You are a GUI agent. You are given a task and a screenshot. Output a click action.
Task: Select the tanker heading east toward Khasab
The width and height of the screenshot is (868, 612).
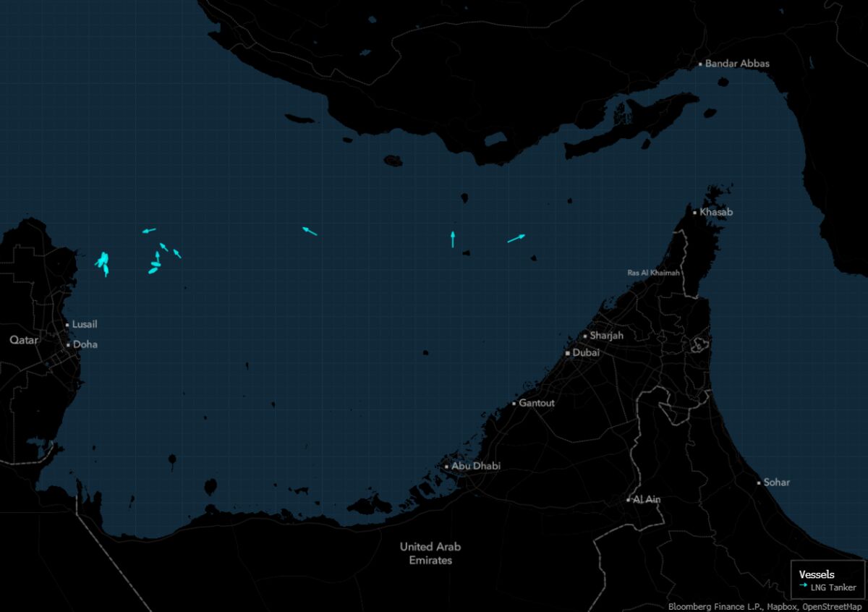pyautogui.click(x=516, y=238)
